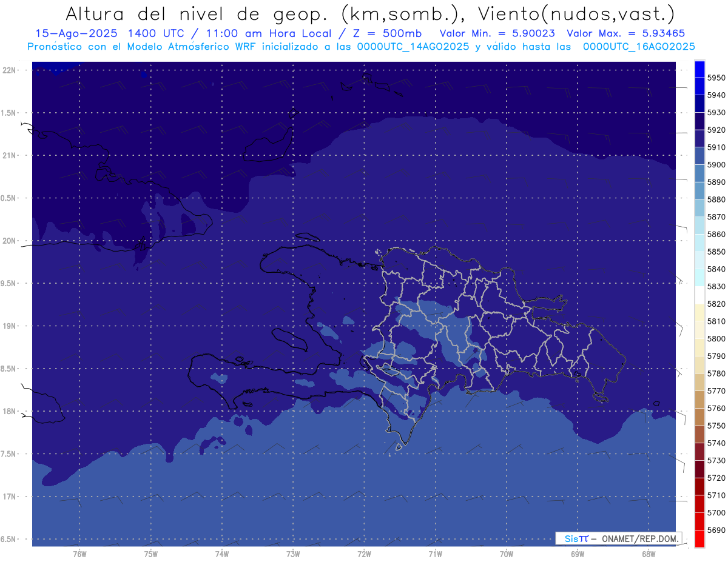
Task: Select the '5900' colorbar value
Action: pos(716,165)
